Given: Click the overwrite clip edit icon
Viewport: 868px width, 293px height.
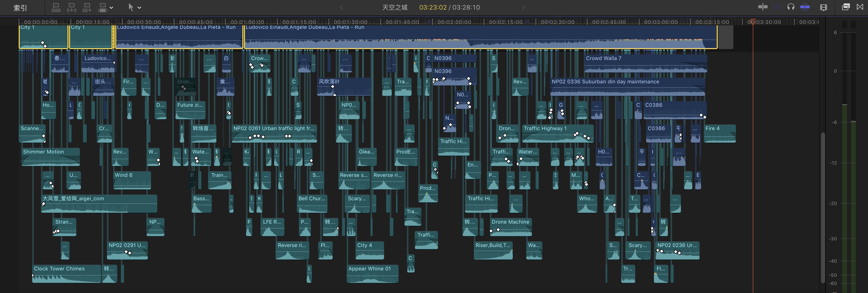Looking at the screenshot, I should (x=103, y=8).
